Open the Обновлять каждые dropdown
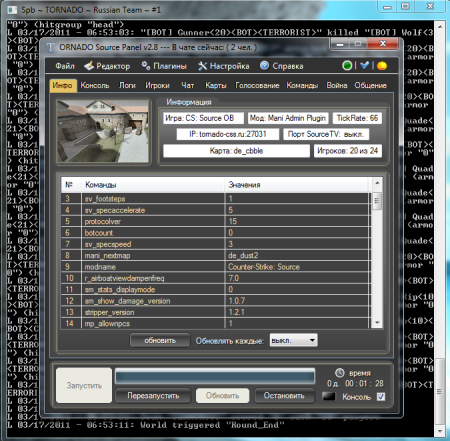The width and height of the screenshot is (450, 441). pos(293,340)
